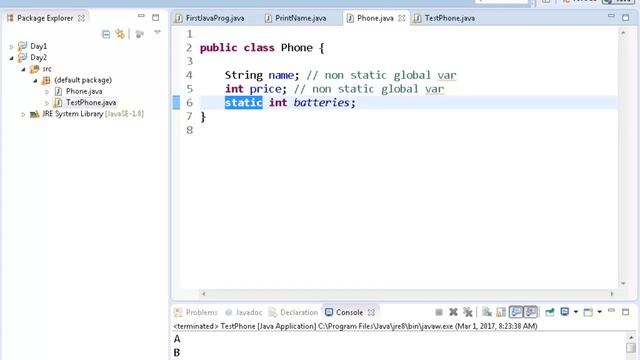Toggle Show Console on Standard Error
This screenshot has height=360, width=640.
click(531, 312)
